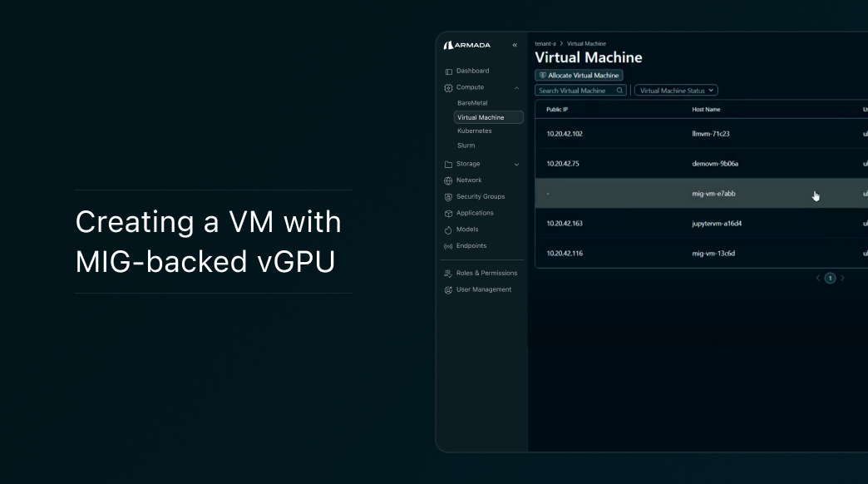Open User Management page
Screen dimensions: 868x484
click(484, 289)
